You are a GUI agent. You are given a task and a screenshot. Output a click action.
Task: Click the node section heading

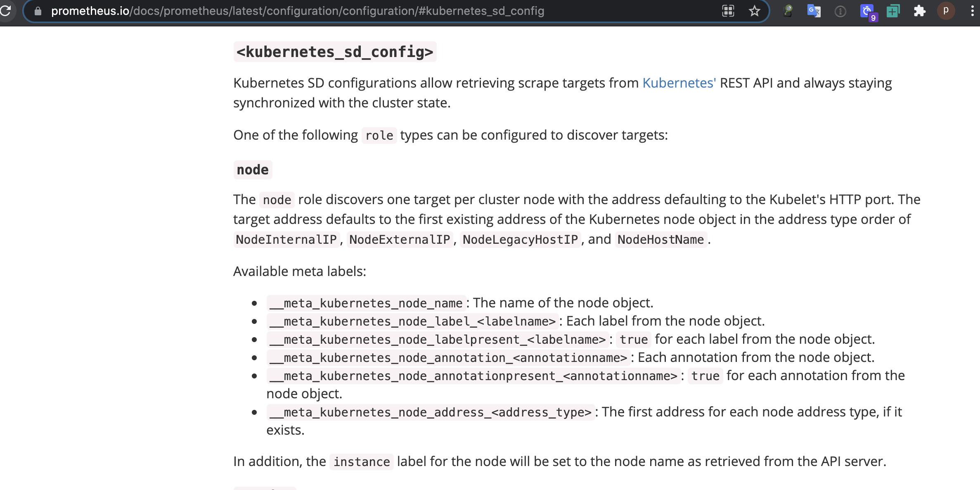pos(253,170)
